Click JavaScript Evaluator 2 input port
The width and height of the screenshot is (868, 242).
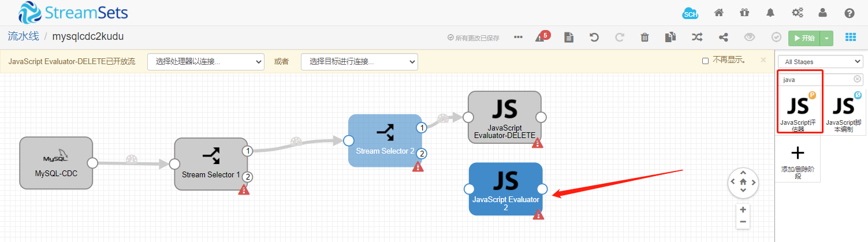pyautogui.click(x=469, y=189)
